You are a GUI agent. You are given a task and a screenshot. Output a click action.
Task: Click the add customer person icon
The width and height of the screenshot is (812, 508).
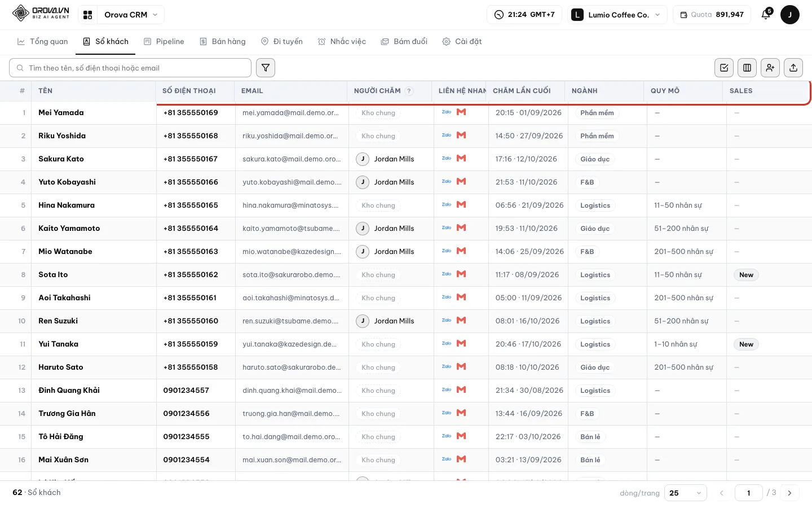pyautogui.click(x=770, y=68)
